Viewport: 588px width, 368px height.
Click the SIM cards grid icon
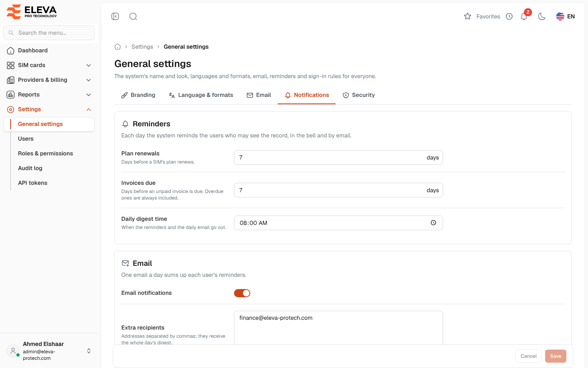point(11,65)
